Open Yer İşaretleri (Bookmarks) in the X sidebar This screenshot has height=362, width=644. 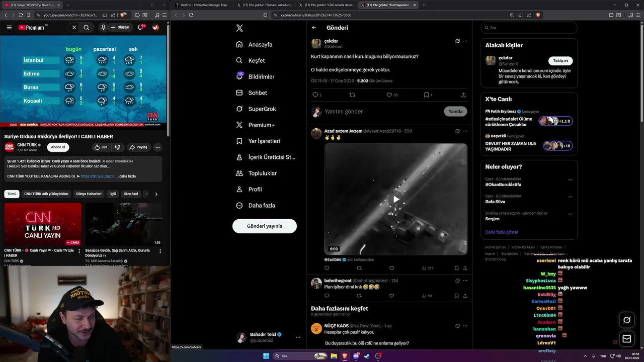(258, 141)
